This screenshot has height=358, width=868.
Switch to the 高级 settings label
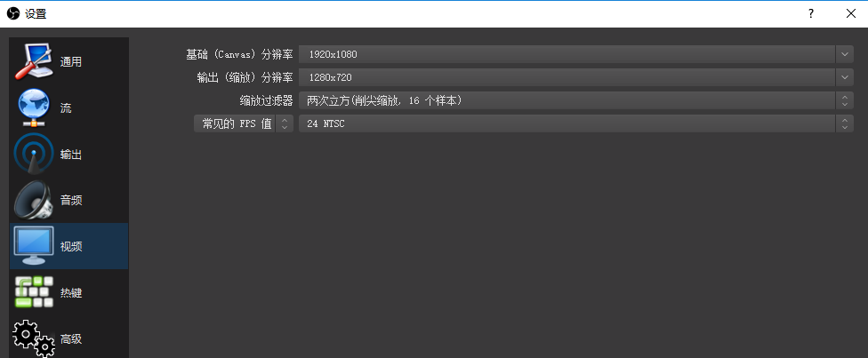(x=71, y=338)
